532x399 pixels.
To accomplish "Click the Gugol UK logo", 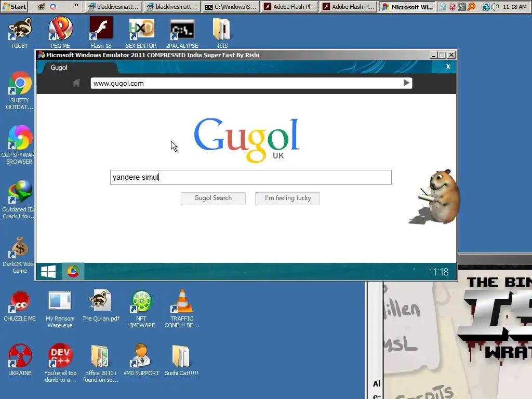I will tap(247, 140).
